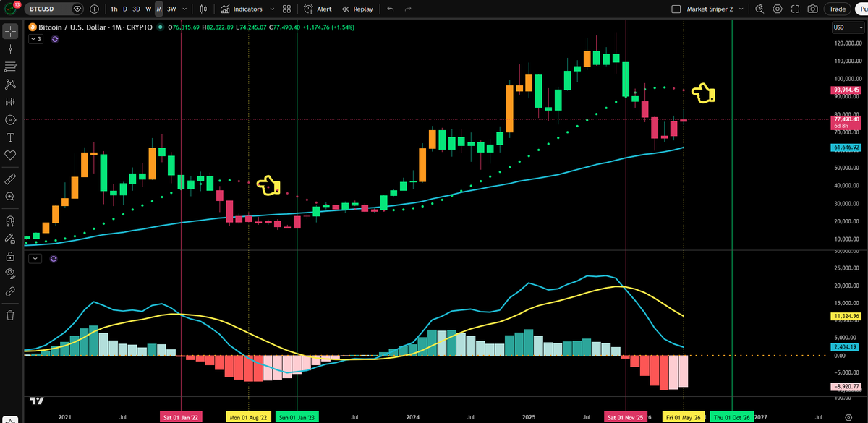Open the Fibonacci retracement tools
This screenshot has width=868, height=423.
click(10, 67)
